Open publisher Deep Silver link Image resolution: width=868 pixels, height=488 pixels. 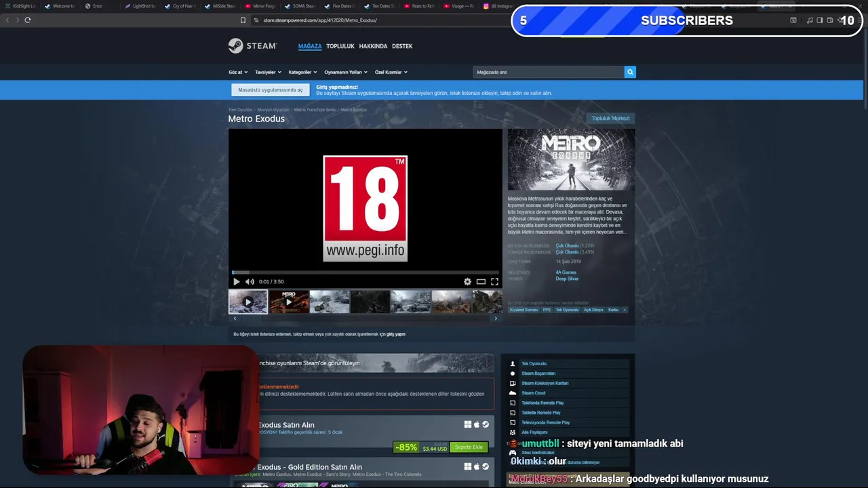pos(567,279)
